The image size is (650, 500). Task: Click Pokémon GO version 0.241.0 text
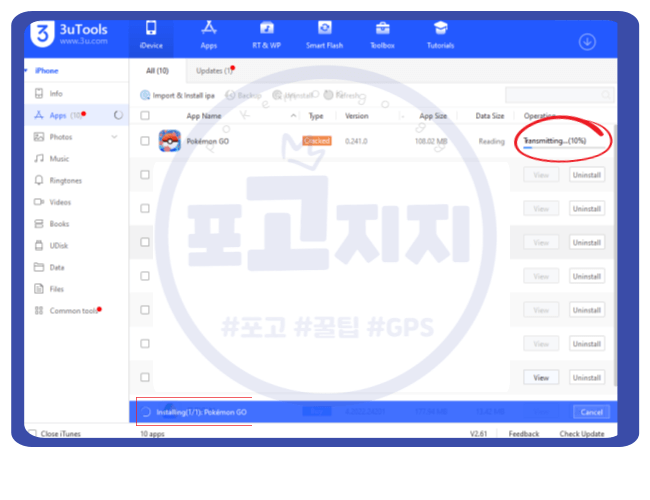(356, 141)
